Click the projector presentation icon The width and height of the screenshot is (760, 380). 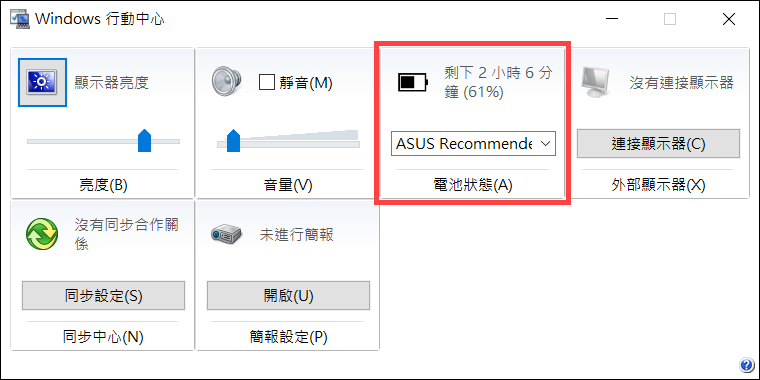pyautogui.click(x=226, y=235)
